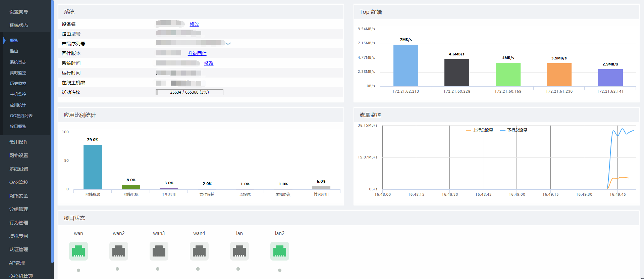Toggle the 下行总流量 legend series
Screen dimensions: 644x279
(x=514, y=130)
